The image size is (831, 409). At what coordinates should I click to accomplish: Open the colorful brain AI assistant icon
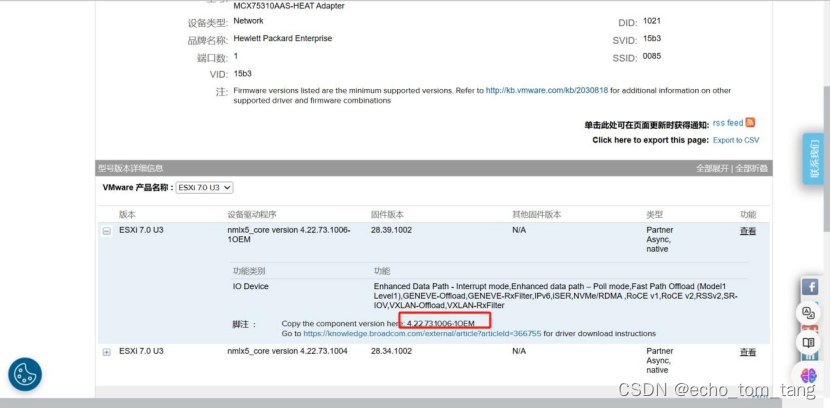point(808,376)
